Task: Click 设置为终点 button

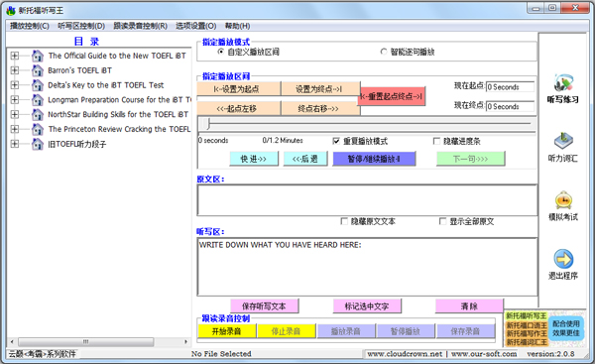Action: pyautogui.click(x=320, y=89)
